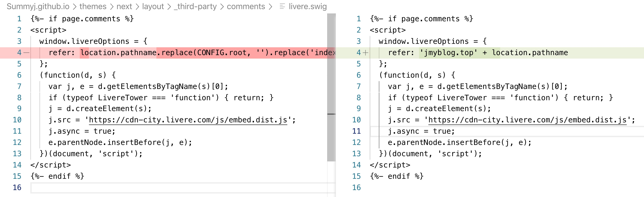Open the Summyj.github.io breadcrumb
This screenshot has height=197, width=644.
click(x=38, y=6)
